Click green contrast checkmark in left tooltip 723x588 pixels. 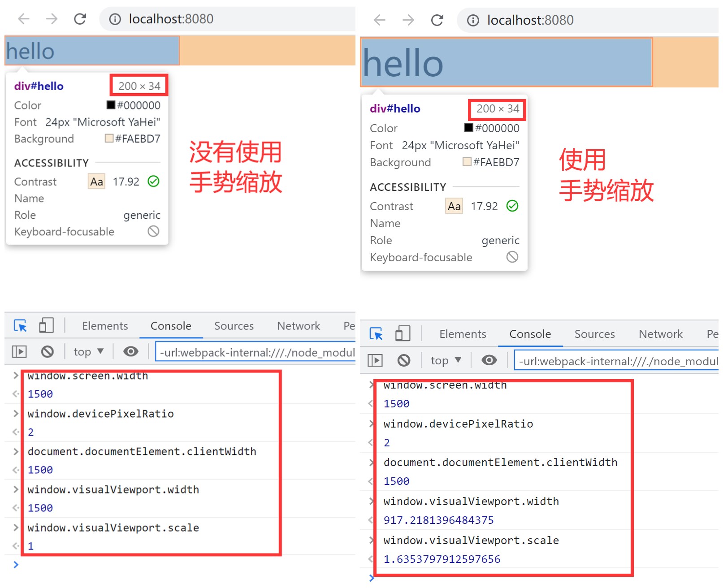pyautogui.click(x=154, y=181)
